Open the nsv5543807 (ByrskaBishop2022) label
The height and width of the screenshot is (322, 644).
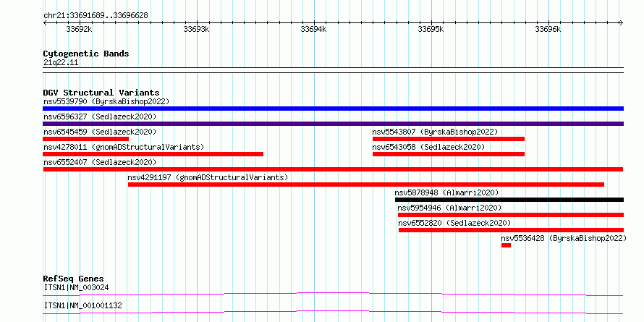pyautogui.click(x=435, y=132)
